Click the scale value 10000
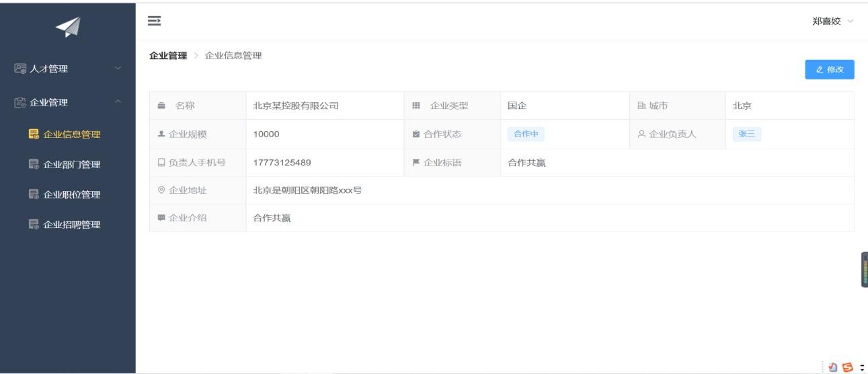This screenshot has height=374, width=868. point(266,135)
